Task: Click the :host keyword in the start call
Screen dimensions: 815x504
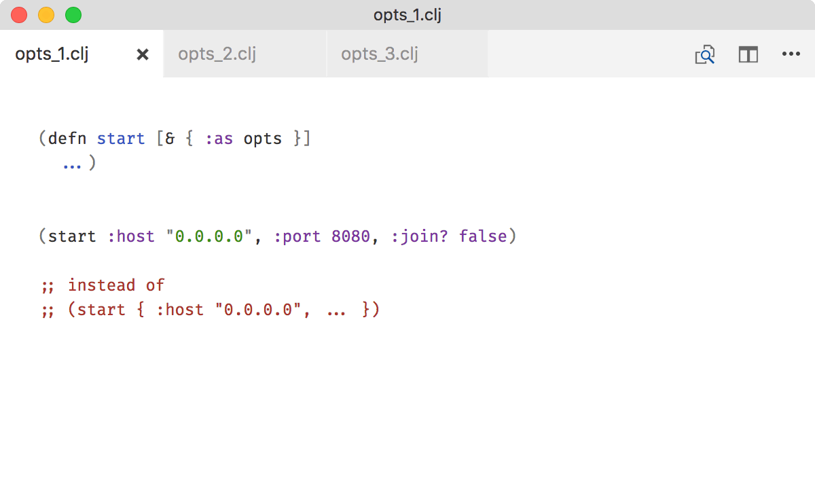Action: tap(132, 236)
